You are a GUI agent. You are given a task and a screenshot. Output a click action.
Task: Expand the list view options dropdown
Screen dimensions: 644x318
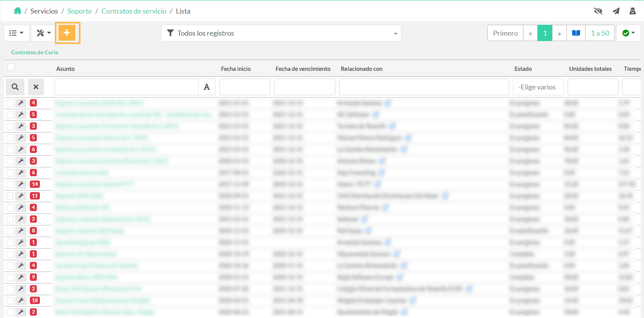click(16, 33)
